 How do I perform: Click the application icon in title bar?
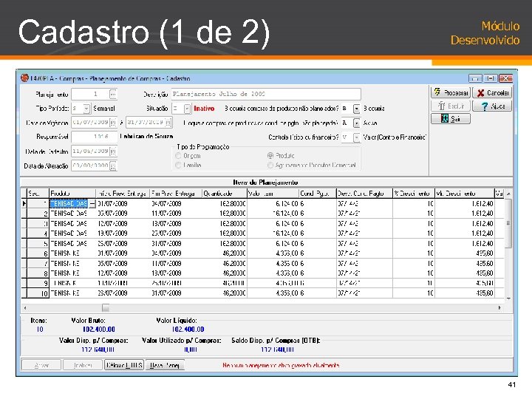coord(24,78)
